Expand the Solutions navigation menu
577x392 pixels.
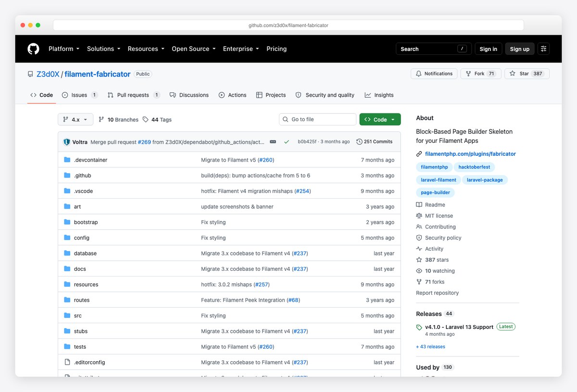[x=104, y=49]
